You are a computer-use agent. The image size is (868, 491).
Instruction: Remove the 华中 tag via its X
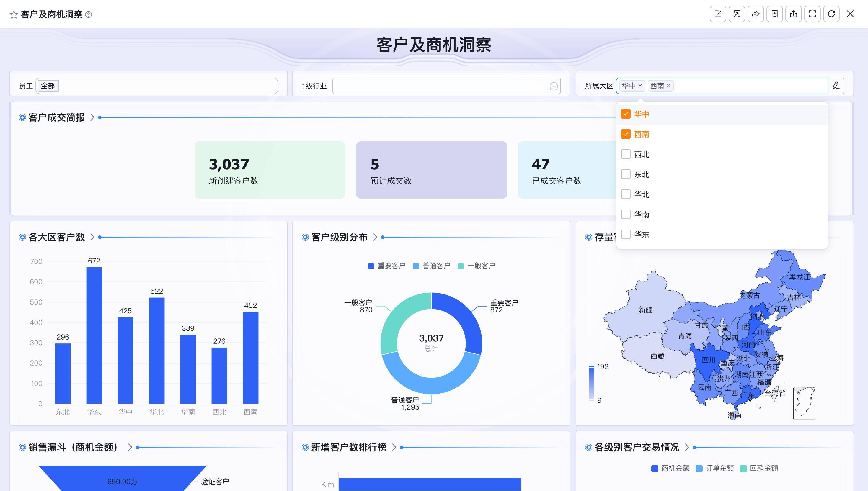640,86
